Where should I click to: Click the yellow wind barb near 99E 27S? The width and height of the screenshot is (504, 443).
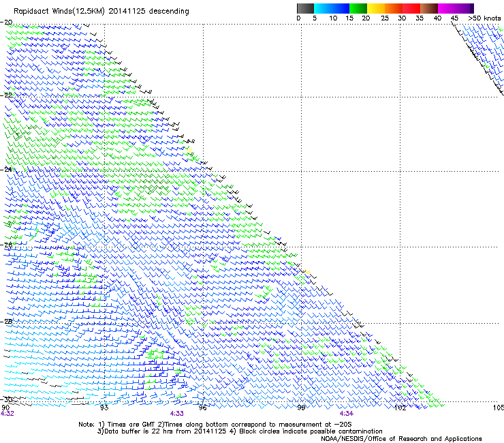coord(308,272)
